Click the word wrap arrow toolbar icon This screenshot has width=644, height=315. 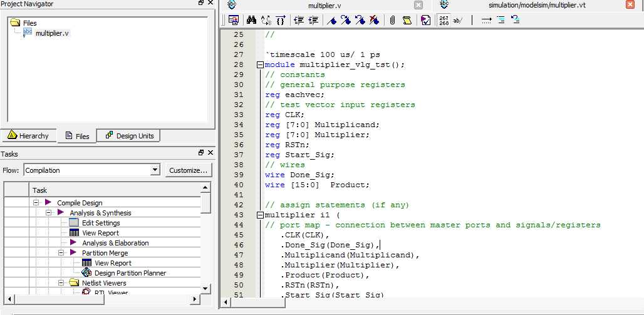pyautogui.click(x=515, y=19)
